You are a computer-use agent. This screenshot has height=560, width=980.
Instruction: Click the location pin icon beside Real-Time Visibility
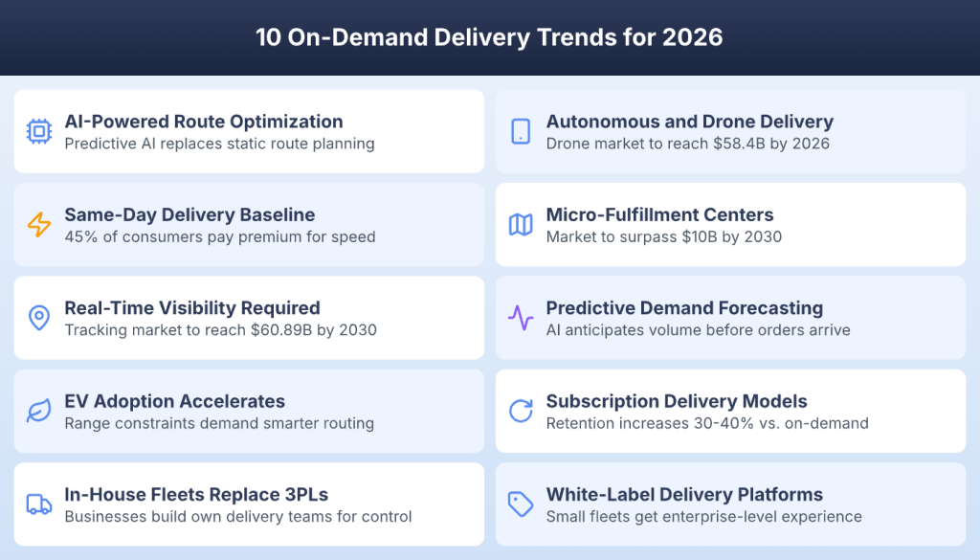pos(38,318)
